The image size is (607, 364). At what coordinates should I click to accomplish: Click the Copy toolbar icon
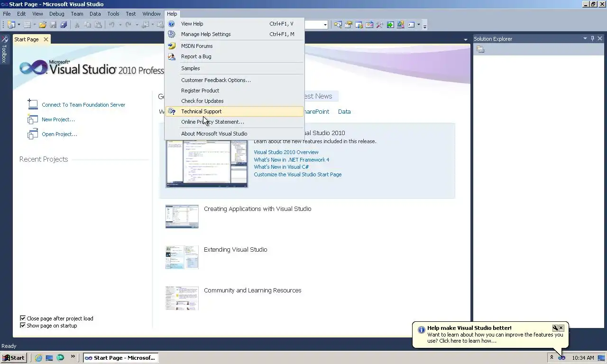click(88, 25)
